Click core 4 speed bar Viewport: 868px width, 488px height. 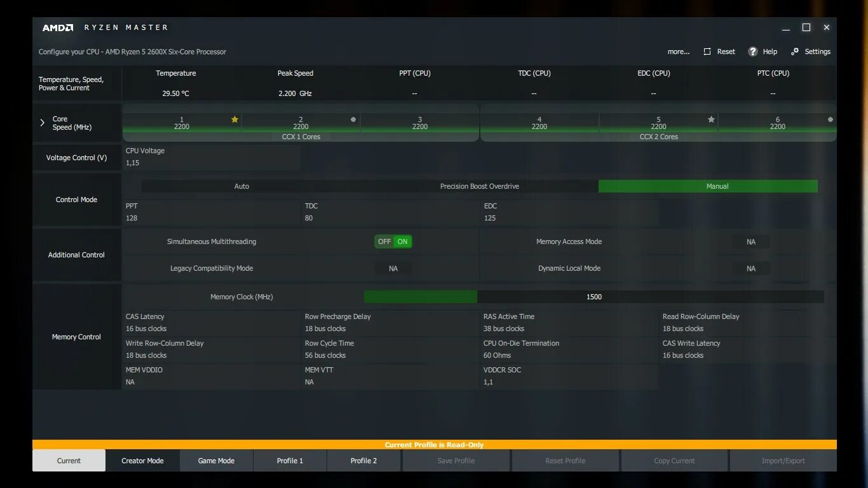(539, 123)
